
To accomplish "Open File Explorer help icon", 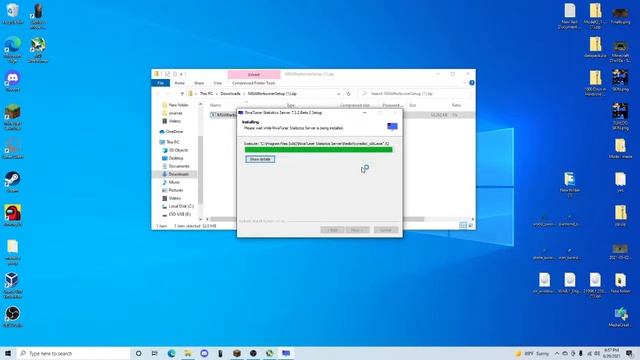I will 471,83.
